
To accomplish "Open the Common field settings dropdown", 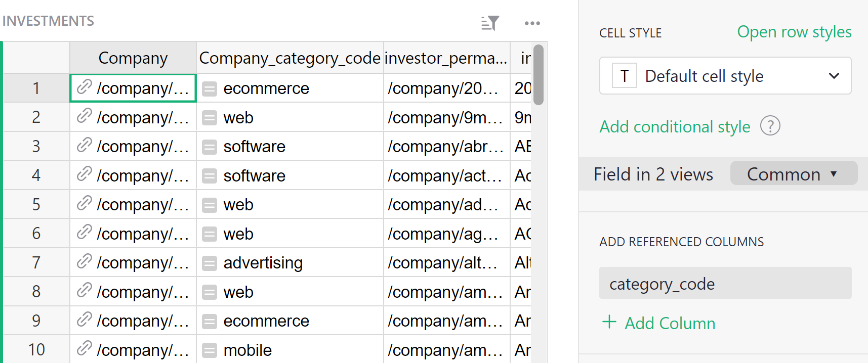I will [793, 173].
